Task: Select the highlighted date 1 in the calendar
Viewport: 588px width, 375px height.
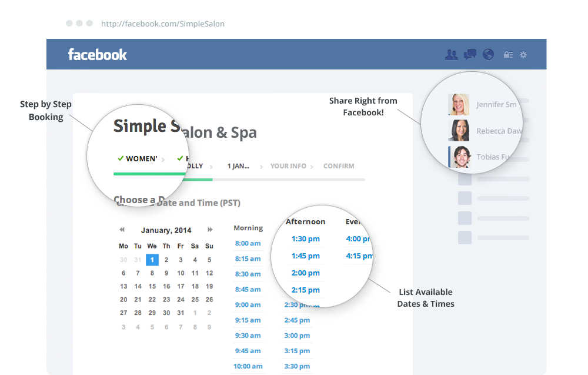Action: pos(152,260)
